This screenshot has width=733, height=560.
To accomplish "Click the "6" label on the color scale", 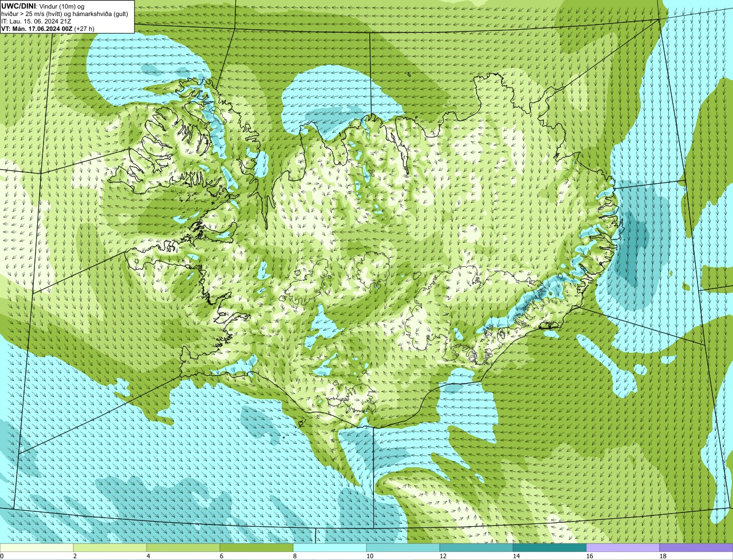I will (222, 556).
